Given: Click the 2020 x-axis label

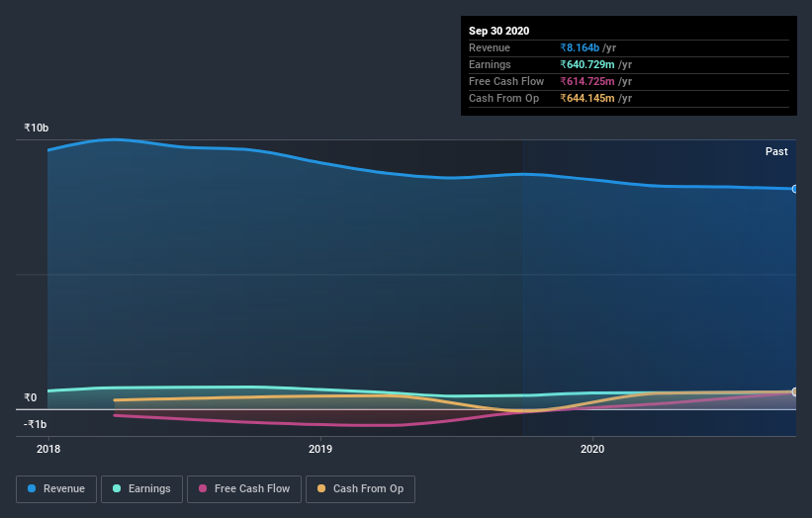Looking at the screenshot, I should pos(591,449).
